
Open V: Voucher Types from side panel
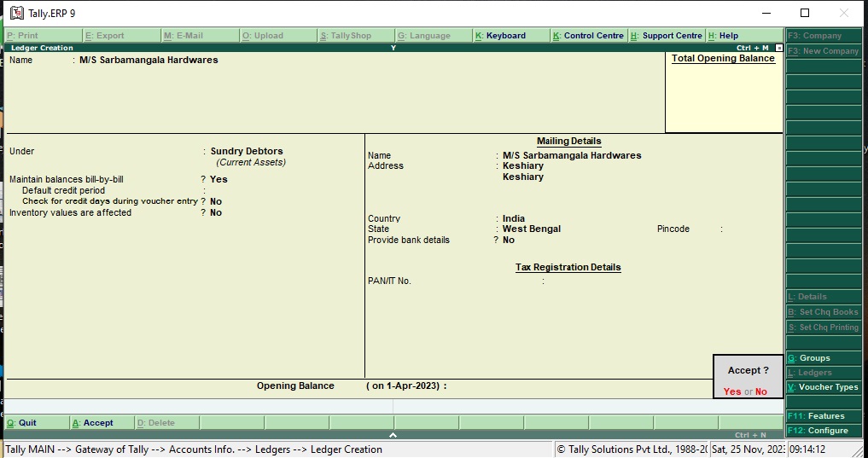click(x=824, y=387)
